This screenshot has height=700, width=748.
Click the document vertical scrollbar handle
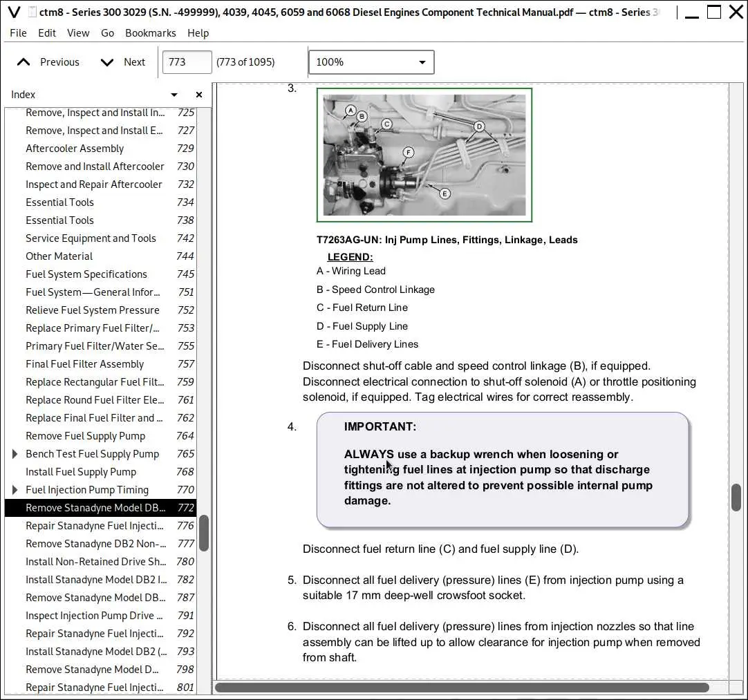736,498
